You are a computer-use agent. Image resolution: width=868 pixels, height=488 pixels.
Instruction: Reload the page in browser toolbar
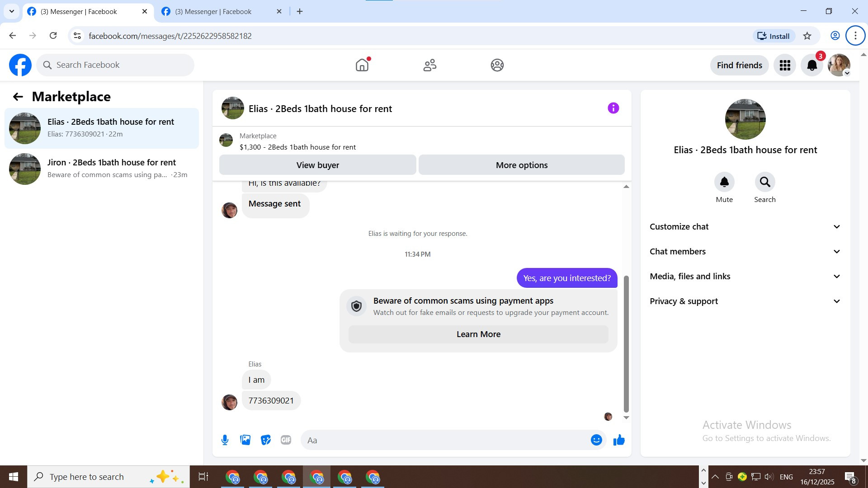pyautogui.click(x=53, y=36)
